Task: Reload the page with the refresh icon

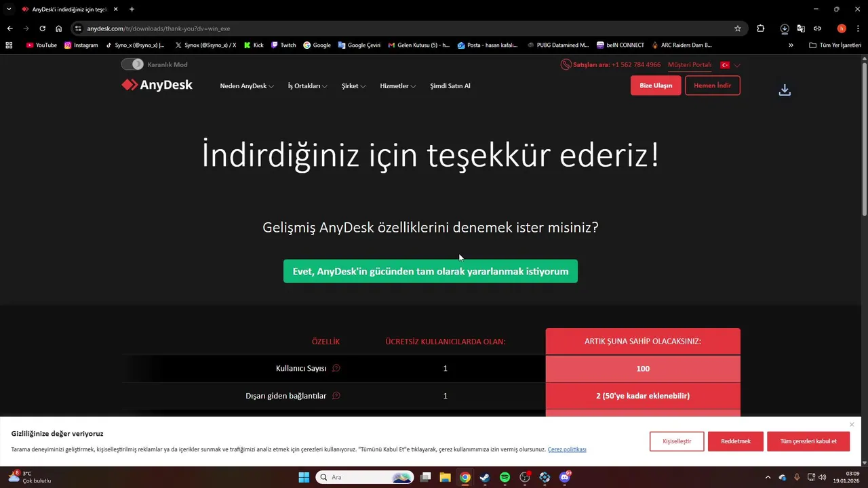Action: click(x=42, y=28)
